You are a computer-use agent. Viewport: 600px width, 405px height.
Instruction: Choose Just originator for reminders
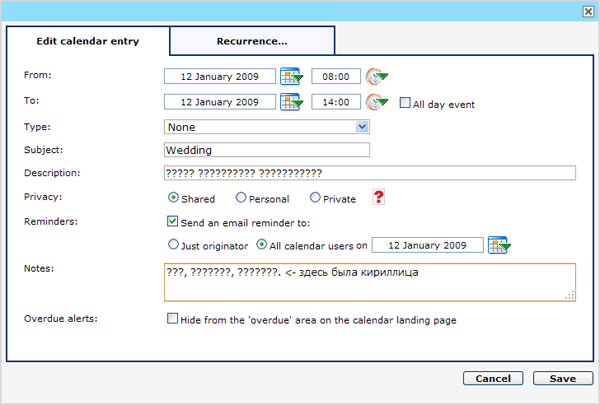click(173, 244)
